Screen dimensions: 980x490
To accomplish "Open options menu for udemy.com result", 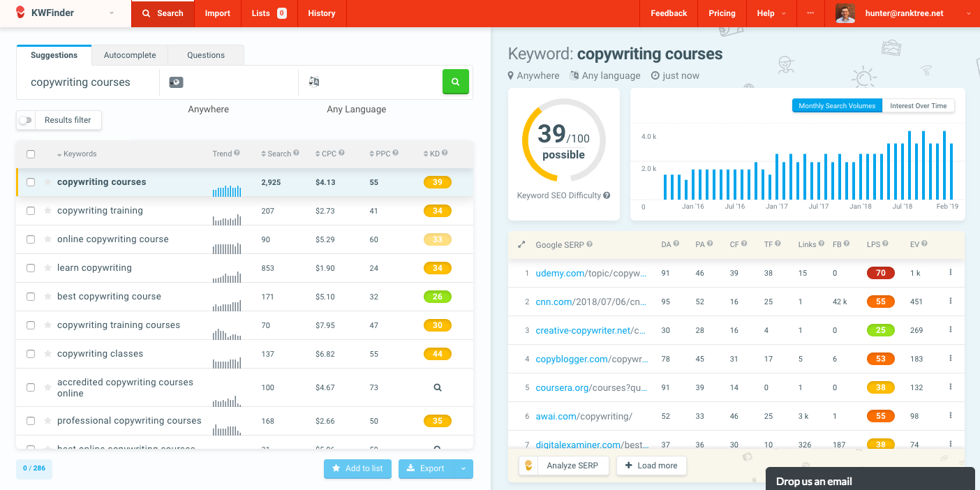I will click(x=951, y=273).
